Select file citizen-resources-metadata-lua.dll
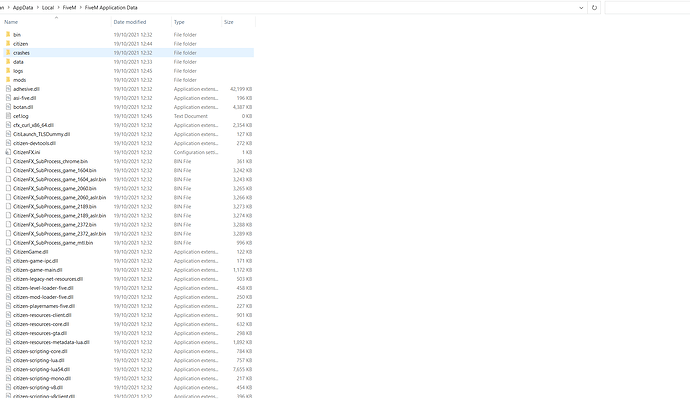This screenshot has height=404, width=690. pos(51,342)
